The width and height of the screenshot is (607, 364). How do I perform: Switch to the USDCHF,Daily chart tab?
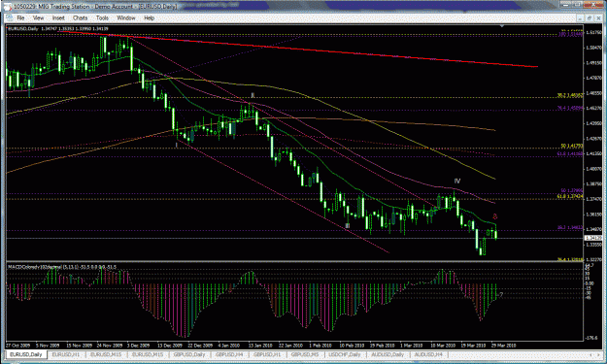click(x=345, y=354)
